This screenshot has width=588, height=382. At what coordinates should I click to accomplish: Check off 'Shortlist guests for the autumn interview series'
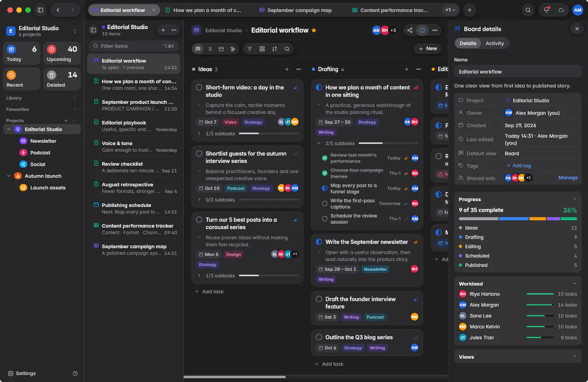click(199, 154)
